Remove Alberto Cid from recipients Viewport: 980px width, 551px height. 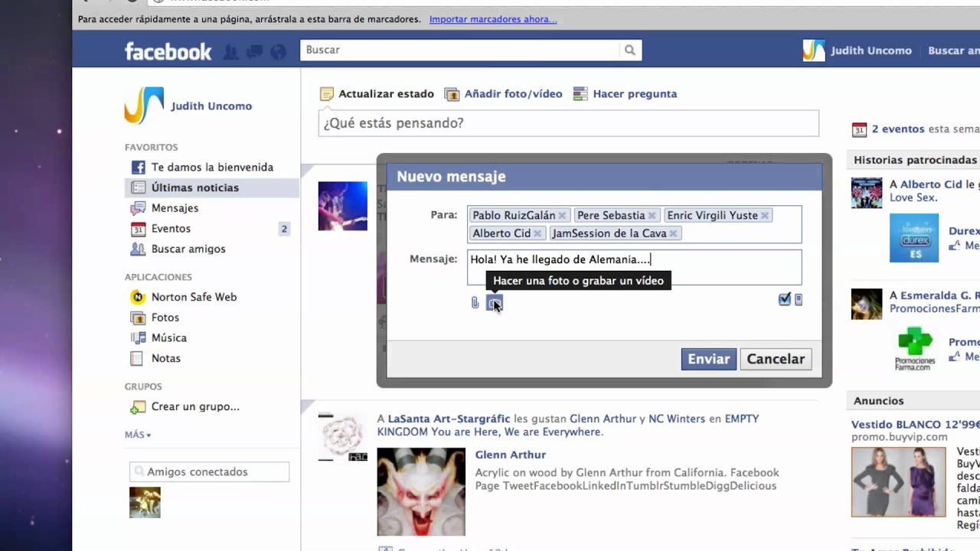537,234
